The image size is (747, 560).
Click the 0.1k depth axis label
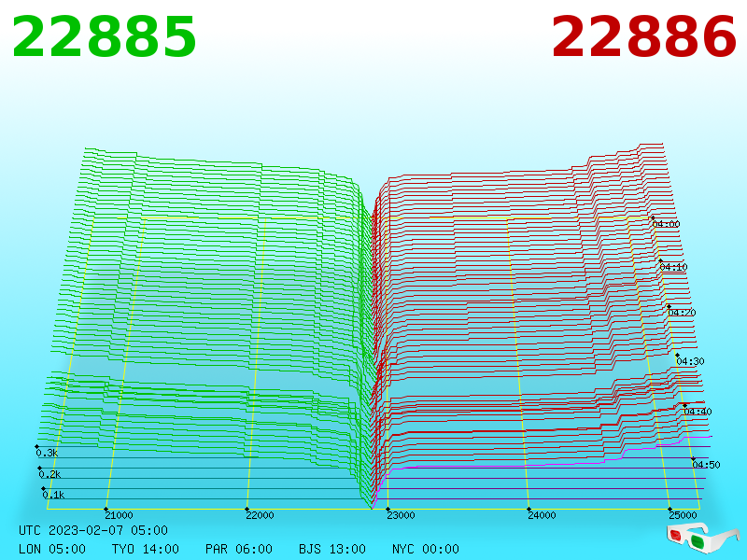tap(54, 495)
